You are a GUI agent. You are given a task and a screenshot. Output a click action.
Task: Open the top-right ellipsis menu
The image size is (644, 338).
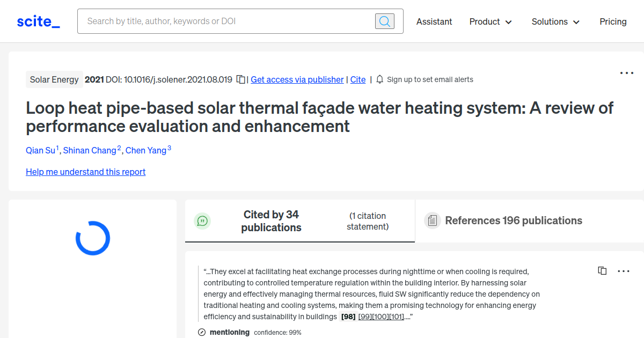click(626, 73)
